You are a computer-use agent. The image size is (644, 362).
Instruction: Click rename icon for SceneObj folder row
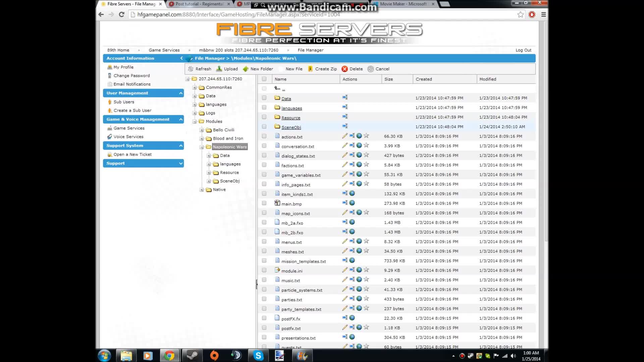click(x=345, y=126)
